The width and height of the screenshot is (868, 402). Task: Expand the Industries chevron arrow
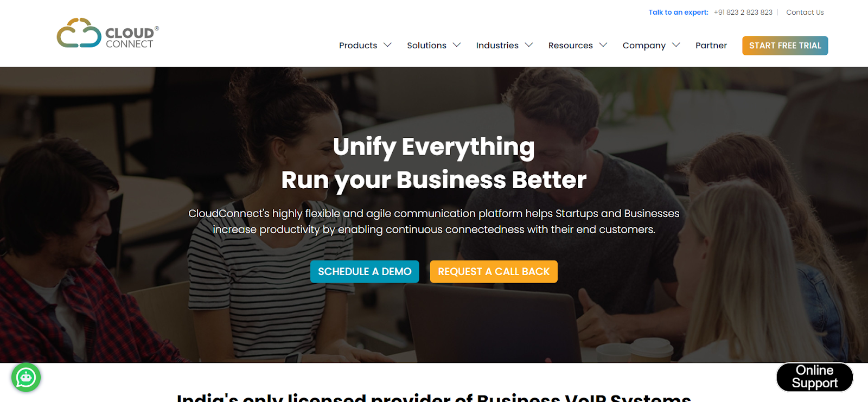529,45
